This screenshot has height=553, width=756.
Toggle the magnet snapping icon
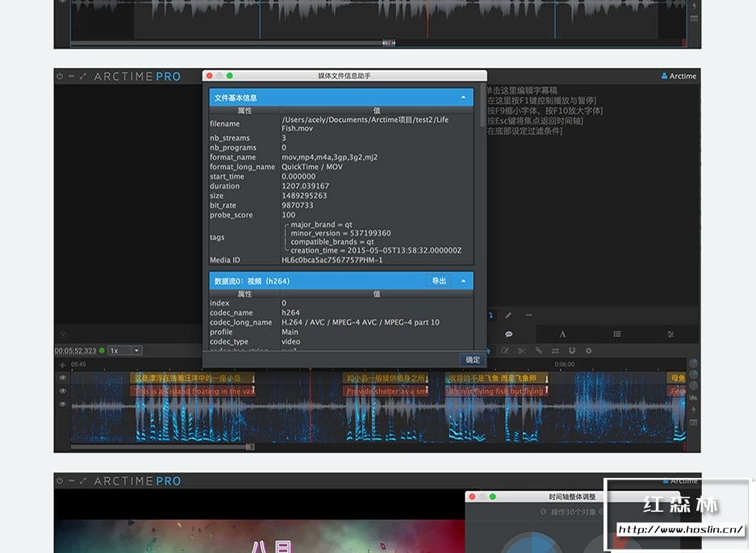[x=572, y=351]
